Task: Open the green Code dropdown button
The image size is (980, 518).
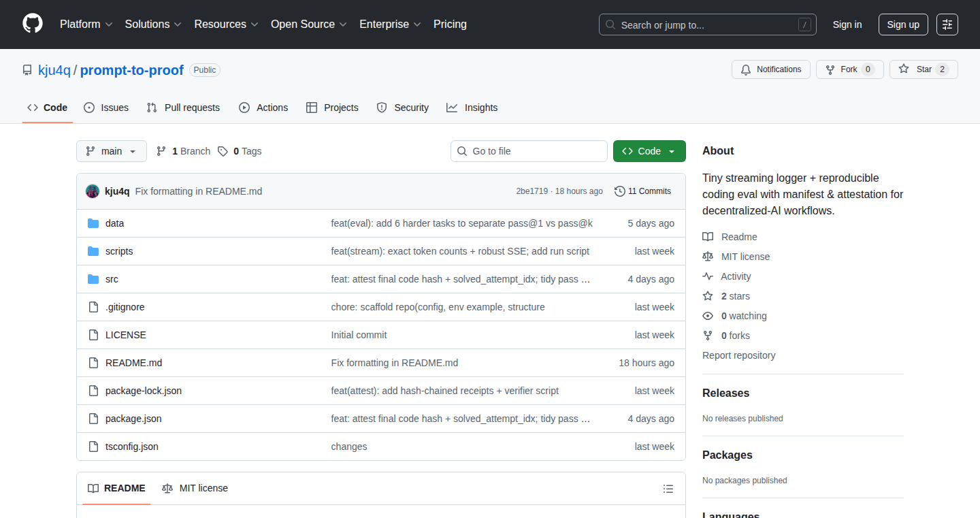Action: click(x=649, y=151)
